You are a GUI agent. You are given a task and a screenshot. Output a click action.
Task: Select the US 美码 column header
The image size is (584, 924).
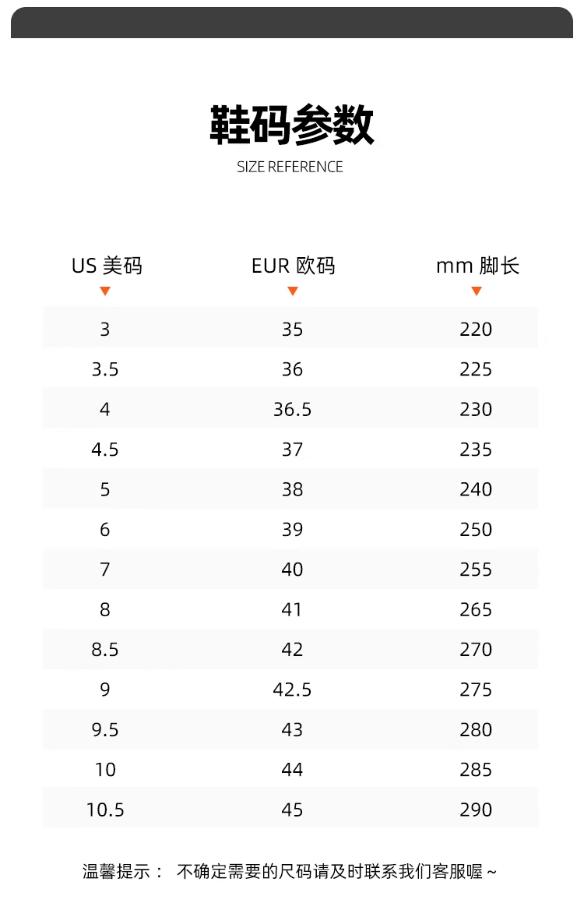point(107,266)
